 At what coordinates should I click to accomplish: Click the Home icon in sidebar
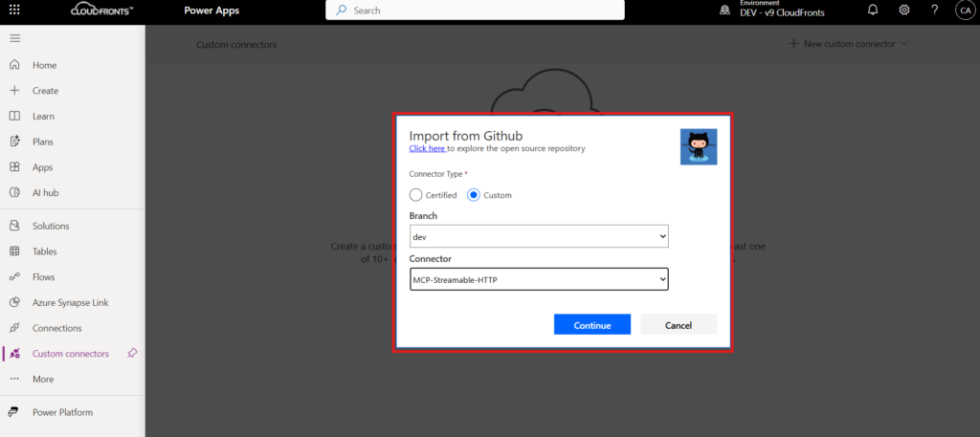(15, 65)
